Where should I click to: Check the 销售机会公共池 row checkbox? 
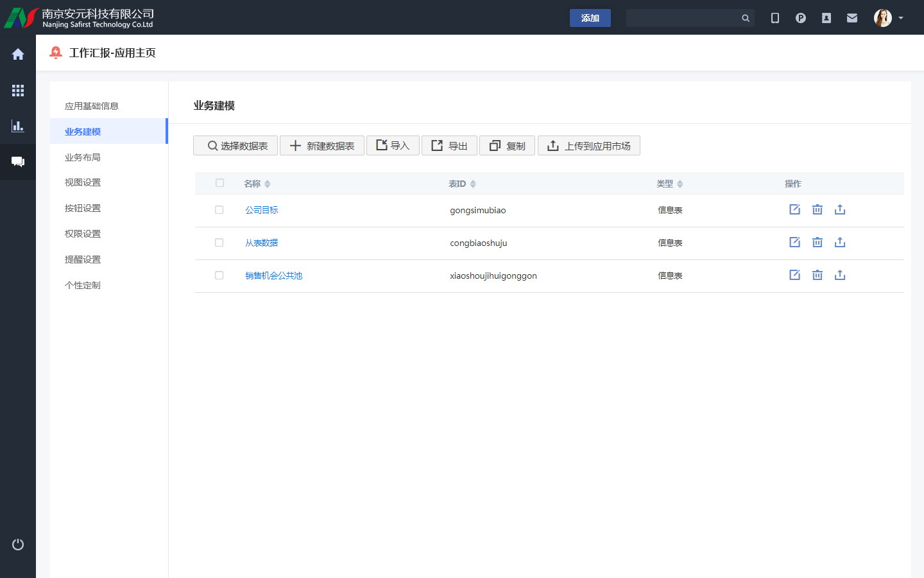click(x=219, y=276)
